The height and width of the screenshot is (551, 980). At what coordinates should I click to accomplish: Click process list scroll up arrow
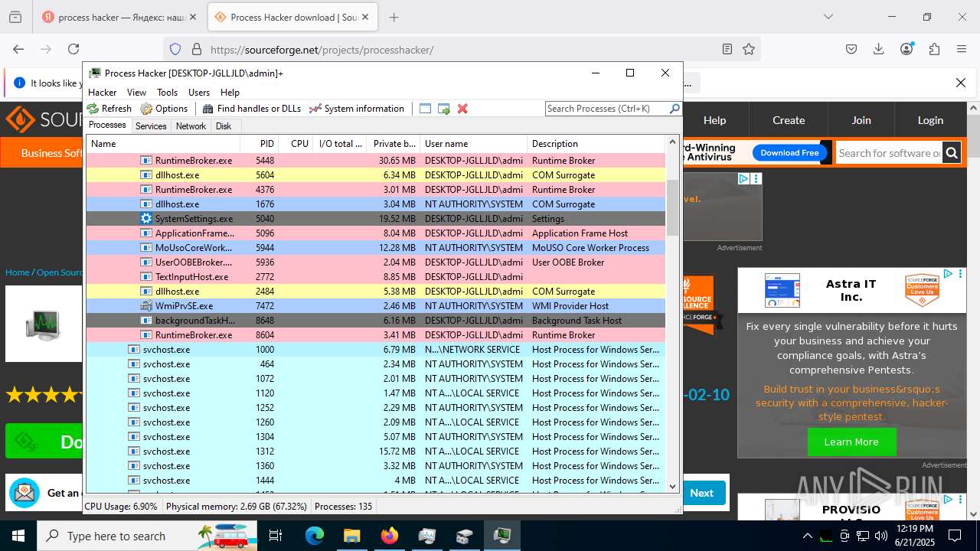pyautogui.click(x=673, y=142)
